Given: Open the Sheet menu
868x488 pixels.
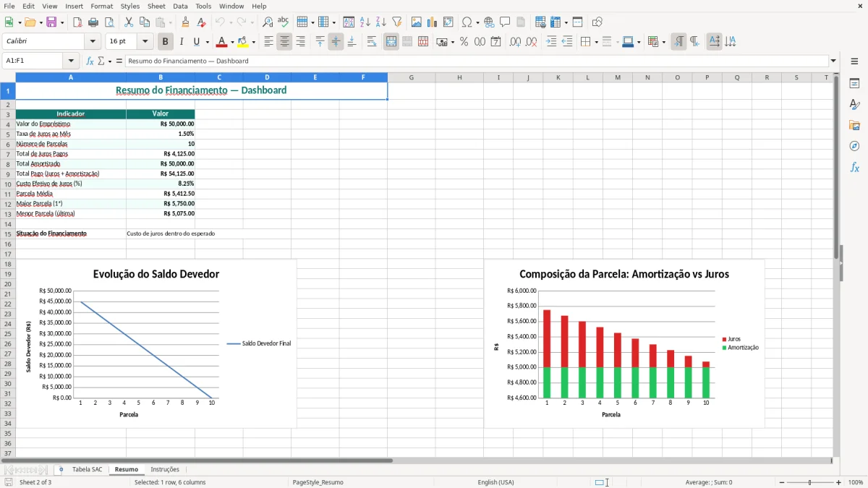Looking at the screenshot, I should coord(157,6).
